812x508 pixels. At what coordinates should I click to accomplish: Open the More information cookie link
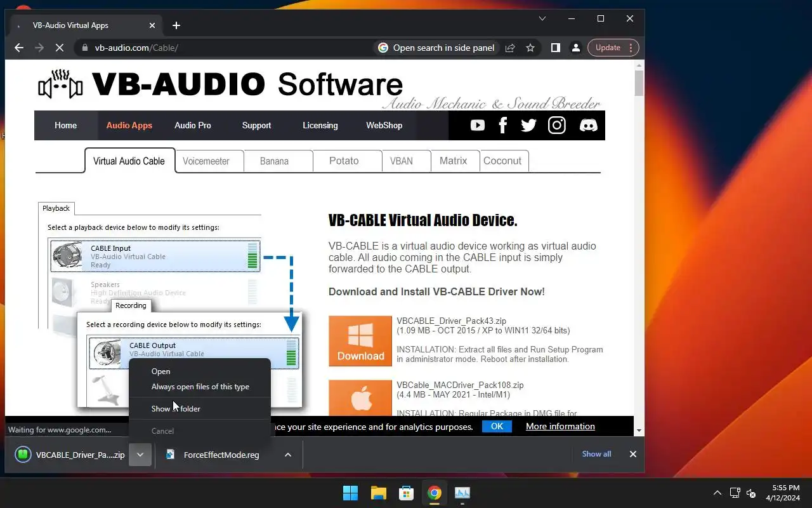560,426
